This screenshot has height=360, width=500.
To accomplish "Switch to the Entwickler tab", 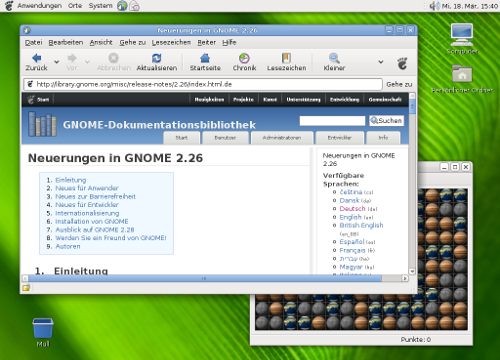I will (x=339, y=138).
